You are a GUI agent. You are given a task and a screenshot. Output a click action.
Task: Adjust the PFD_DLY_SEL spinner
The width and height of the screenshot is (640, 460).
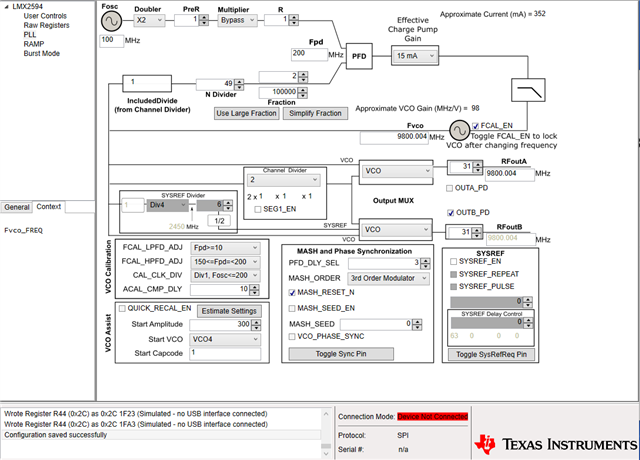(x=425, y=264)
